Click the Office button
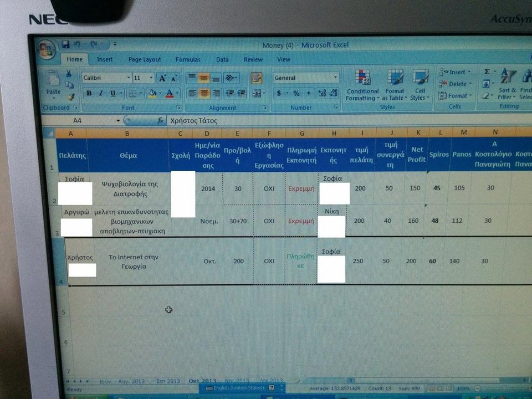Viewport: 532px width, 399px height. 47,48
